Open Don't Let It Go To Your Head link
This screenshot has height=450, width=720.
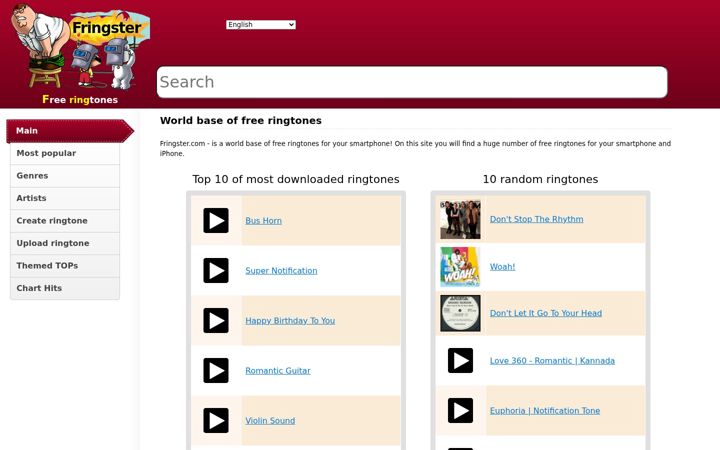pos(546,313)
